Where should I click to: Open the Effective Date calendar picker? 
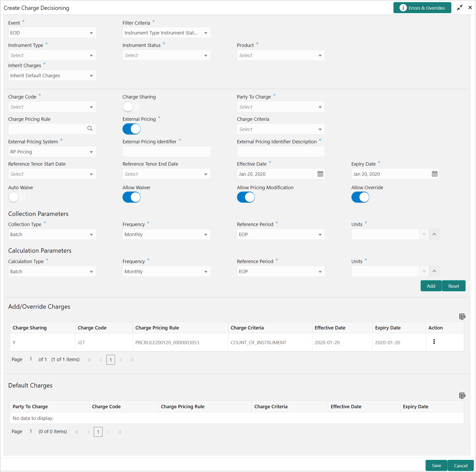click(x=320, y=174)
